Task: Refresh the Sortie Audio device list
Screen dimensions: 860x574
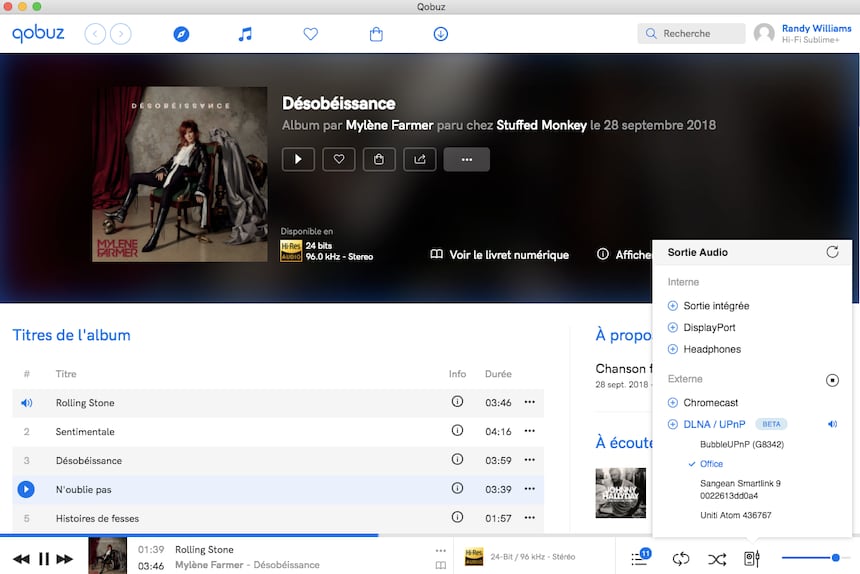Action: tap(832, 252)
